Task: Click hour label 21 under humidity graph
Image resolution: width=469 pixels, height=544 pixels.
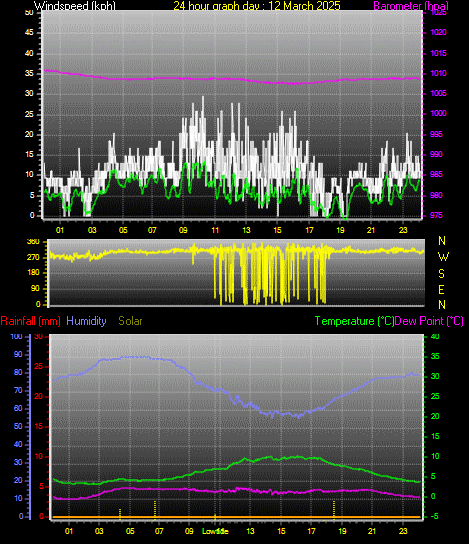Action: (x=372, y=531)
